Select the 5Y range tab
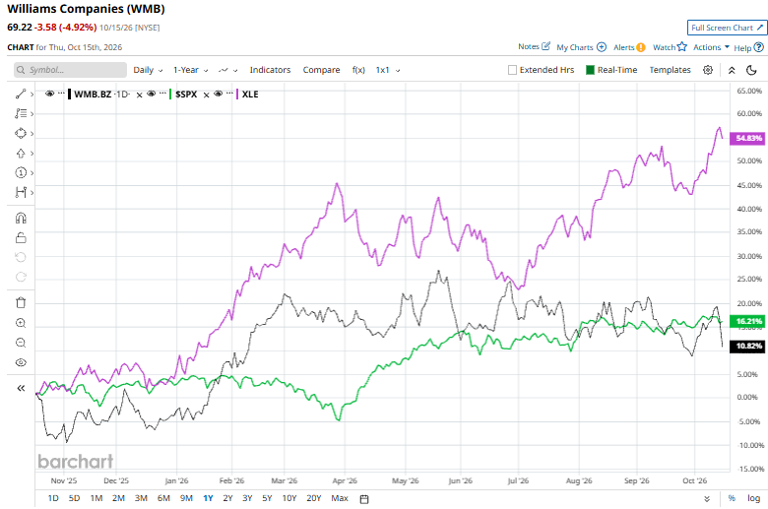Screen dimensions: 768x509 267,498
